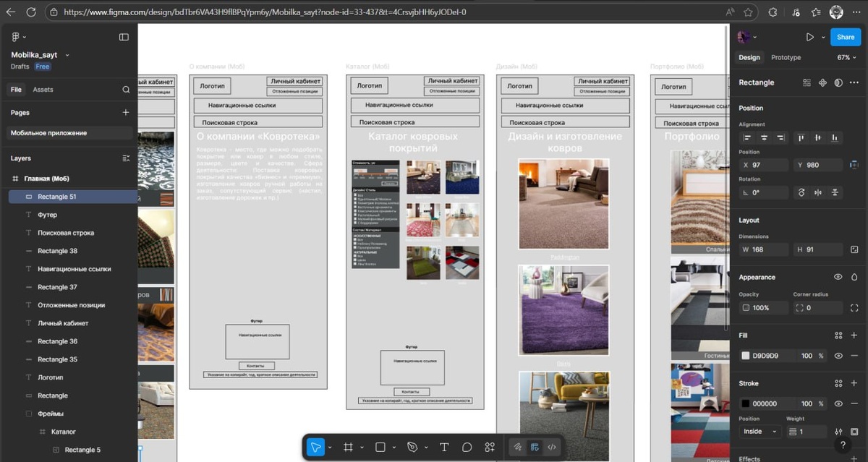Present prototype with play button
This screenshot has height=462, width=868.
(x=809, y=37)
